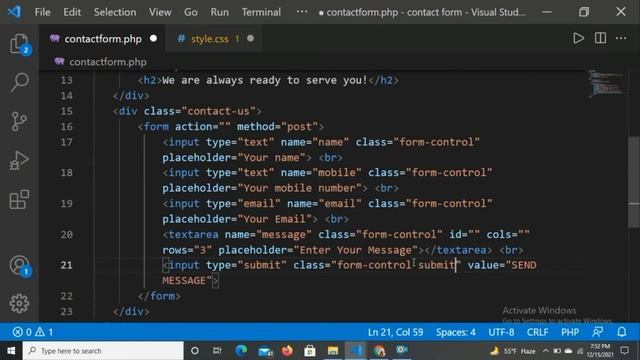640x360 pixels.
Task: Click the battery icon in system tray
Action: [x=557, y=351]
